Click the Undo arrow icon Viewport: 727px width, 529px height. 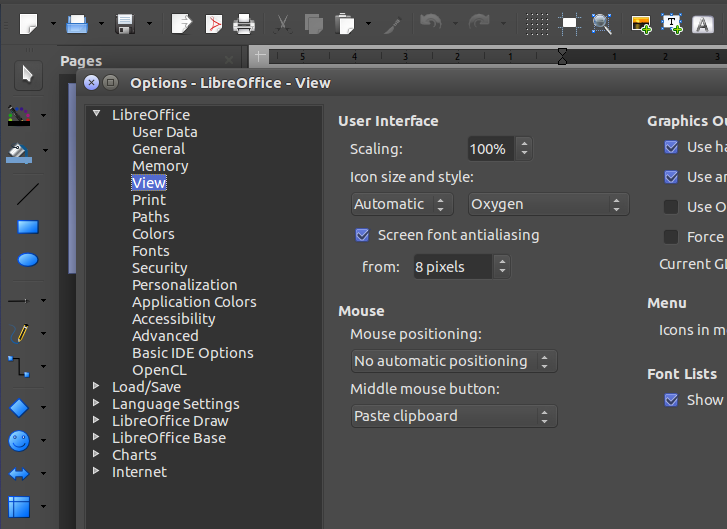point(430,22)
